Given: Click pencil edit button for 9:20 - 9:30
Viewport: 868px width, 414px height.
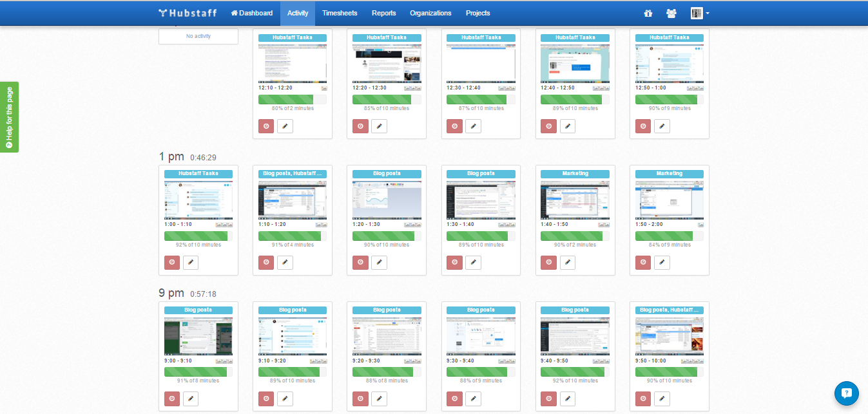Looking at the screenshot, I should pyautogui.click(x=379, y=399).
